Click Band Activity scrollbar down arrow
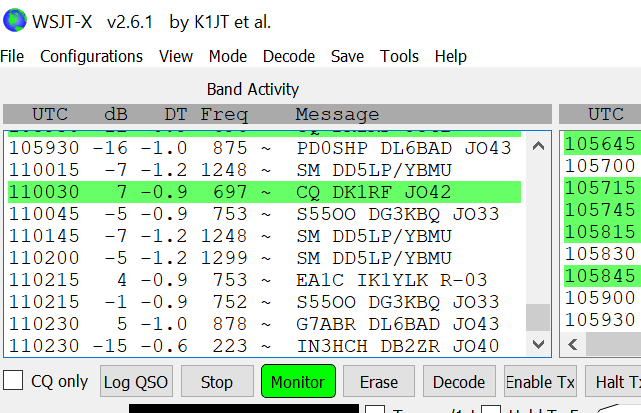 [538, 344]
